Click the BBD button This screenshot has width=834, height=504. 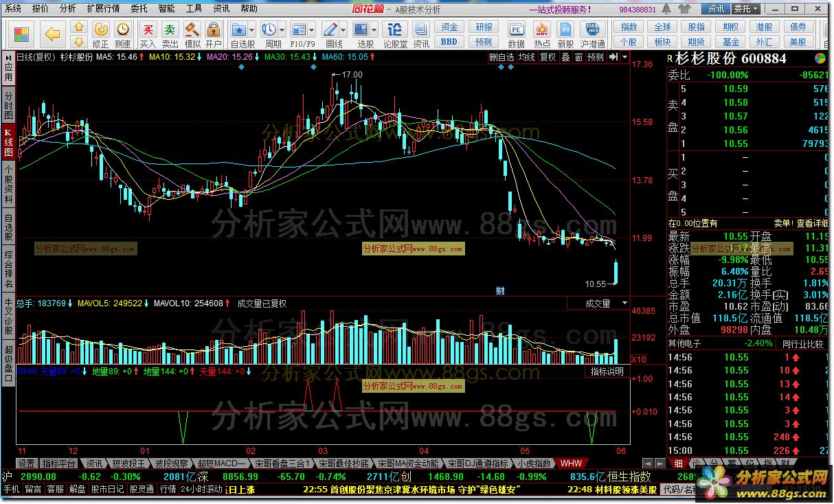[x=449, y=41]
